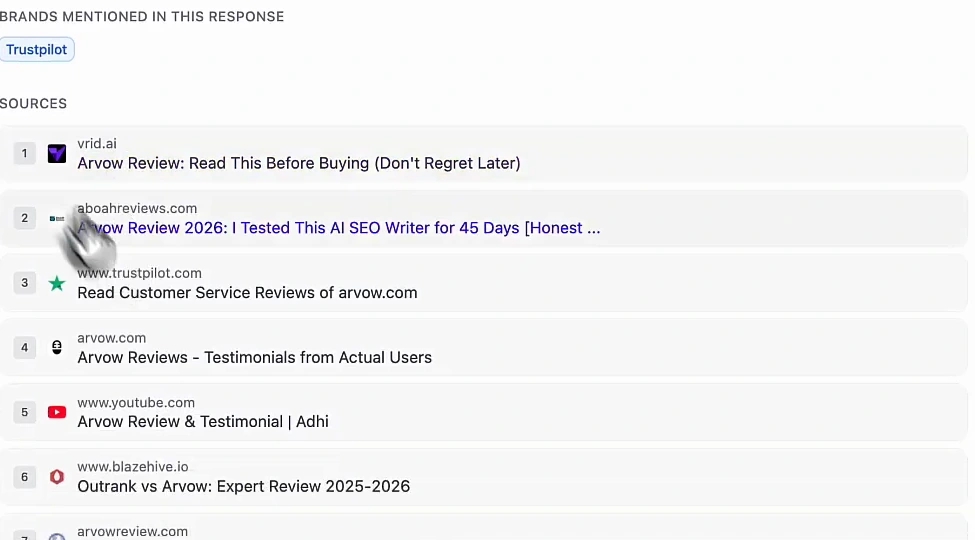Click source number 6 badge
This screenshot has width=975, height=540.
[x=24, y=477]
